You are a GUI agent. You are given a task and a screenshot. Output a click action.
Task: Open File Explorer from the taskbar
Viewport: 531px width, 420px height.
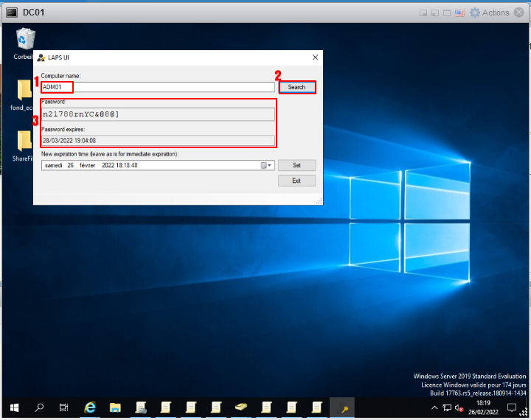(x=115, y=407)
